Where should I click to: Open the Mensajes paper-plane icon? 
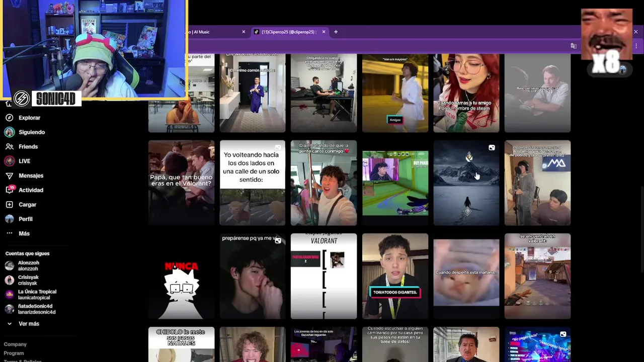pos(9,176)
